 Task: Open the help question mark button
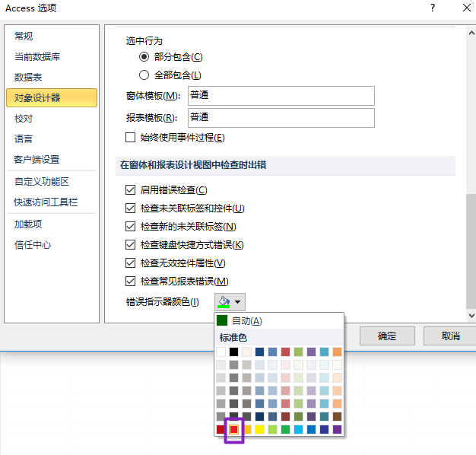coord(433,8)
